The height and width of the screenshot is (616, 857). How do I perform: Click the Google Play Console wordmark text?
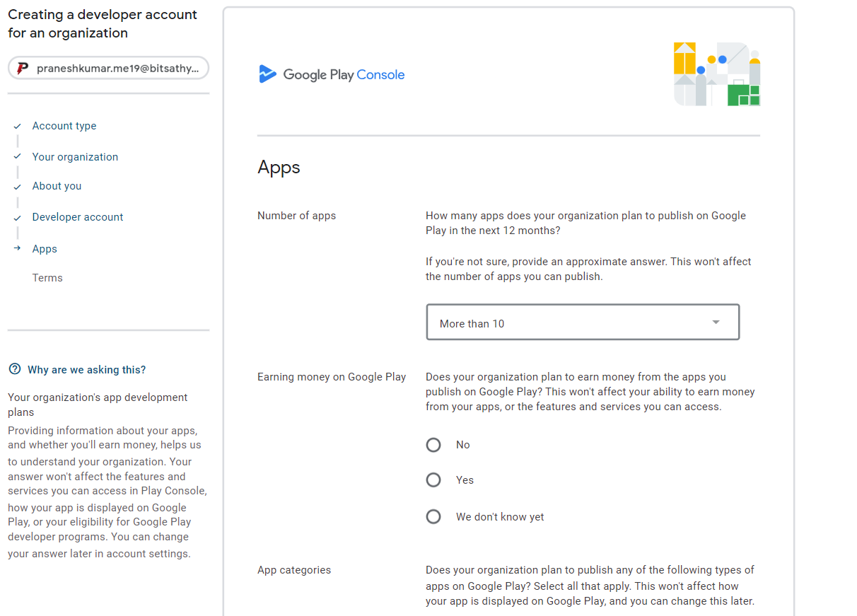(x=344, y=74)
